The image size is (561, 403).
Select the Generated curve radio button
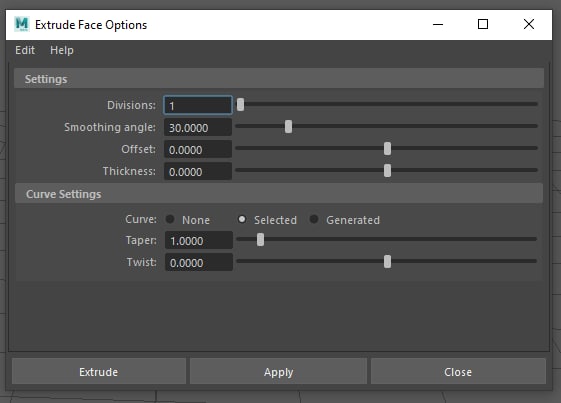(x=314, y=219)
